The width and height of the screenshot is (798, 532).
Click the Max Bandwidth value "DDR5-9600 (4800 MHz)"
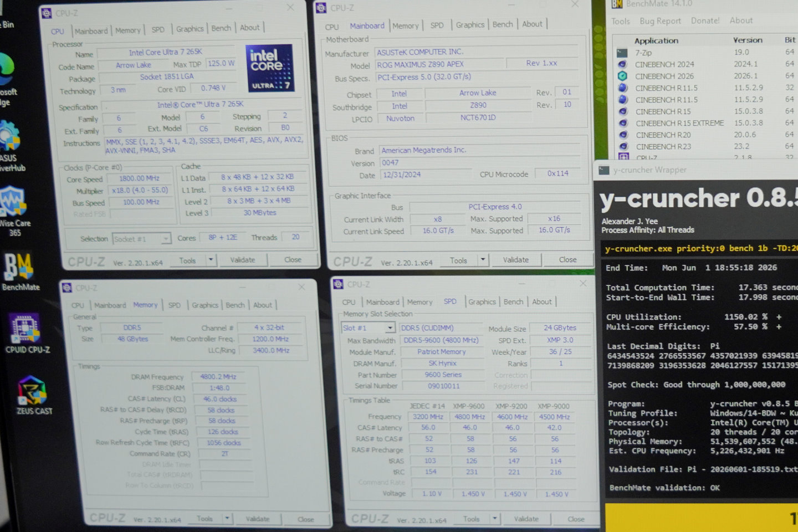point(441,340)
